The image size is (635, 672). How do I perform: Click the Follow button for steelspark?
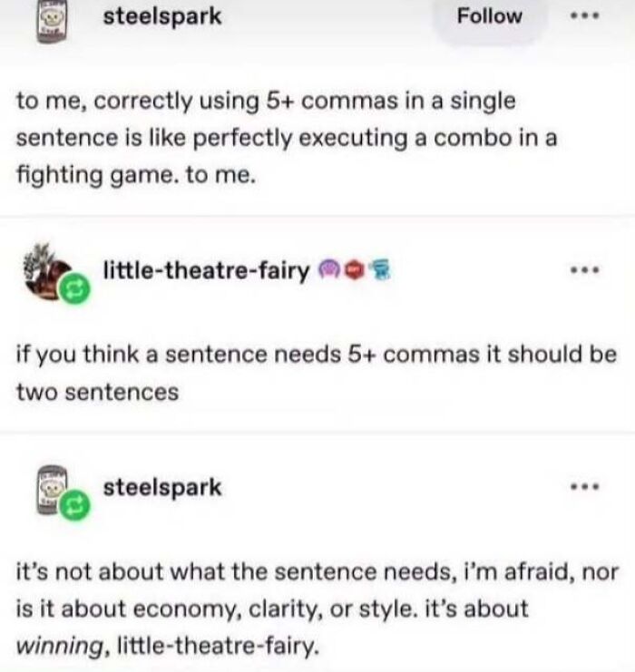coord(489,16)
